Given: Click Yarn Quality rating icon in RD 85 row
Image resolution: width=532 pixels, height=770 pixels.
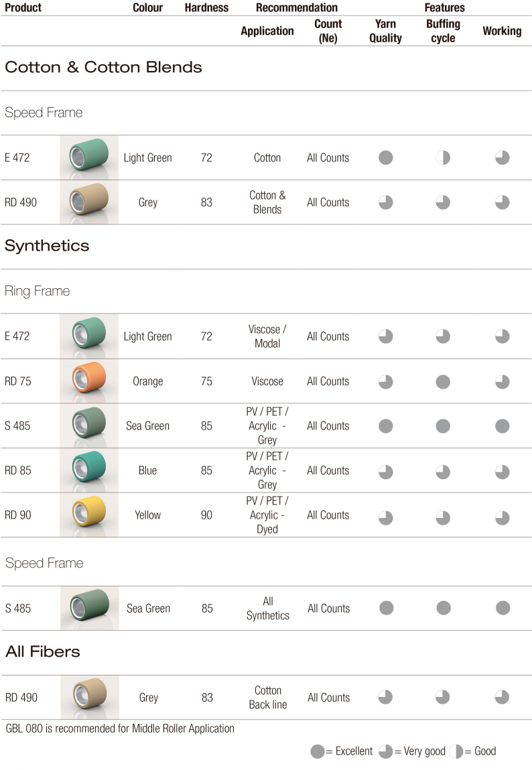Looking at the screenshot, I should (386, 472).
